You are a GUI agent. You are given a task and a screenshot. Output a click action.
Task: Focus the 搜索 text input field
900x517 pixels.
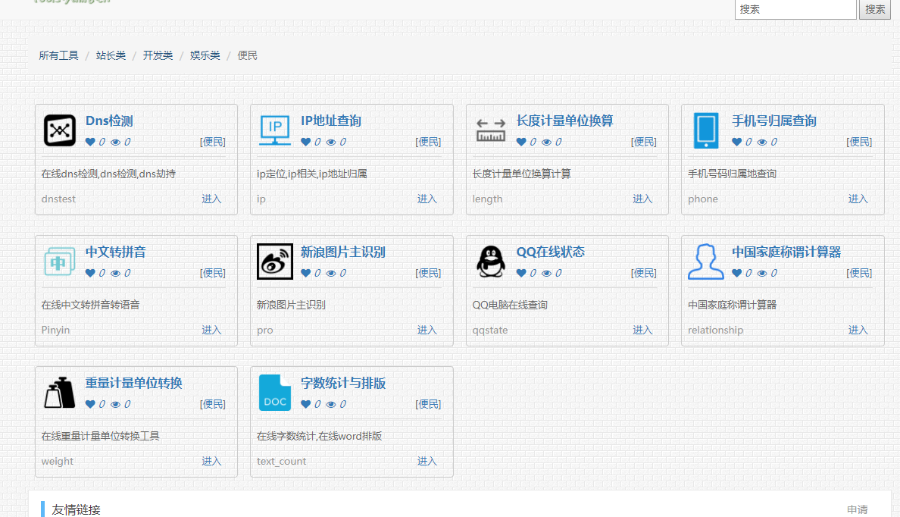[x=795, y=9]
